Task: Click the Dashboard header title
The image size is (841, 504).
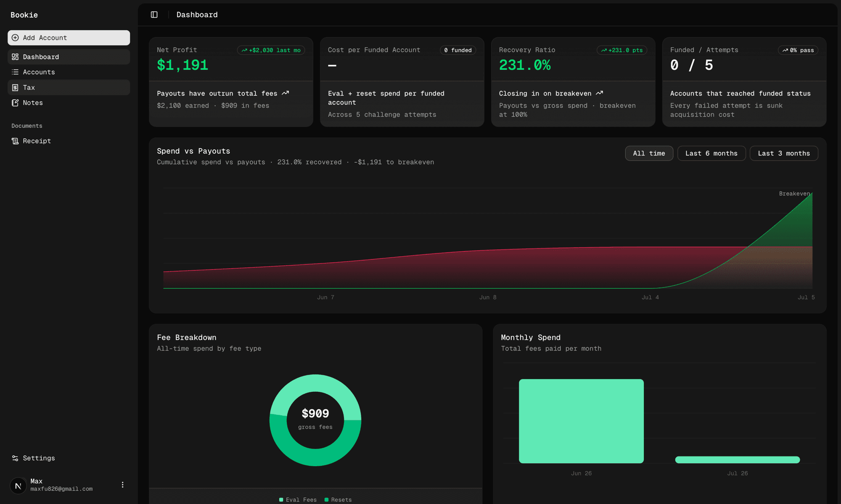Action: click(197, 15)
